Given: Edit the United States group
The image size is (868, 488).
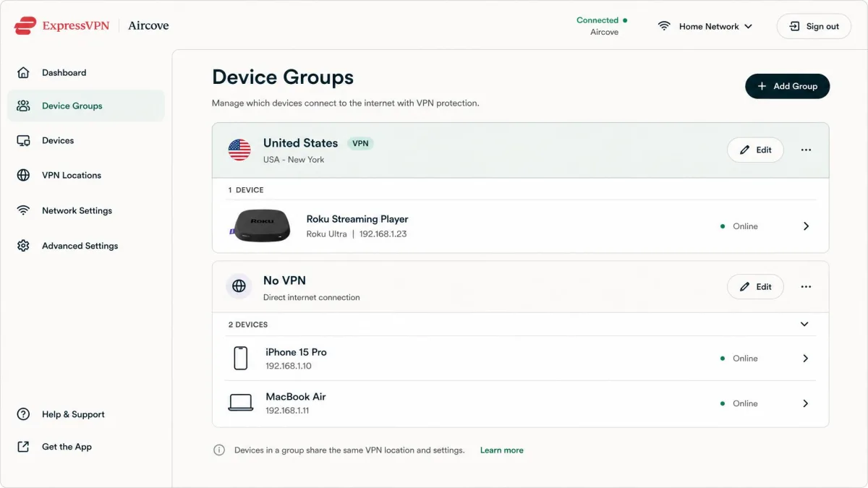Looking at the screenshot, I should point(755,150).
